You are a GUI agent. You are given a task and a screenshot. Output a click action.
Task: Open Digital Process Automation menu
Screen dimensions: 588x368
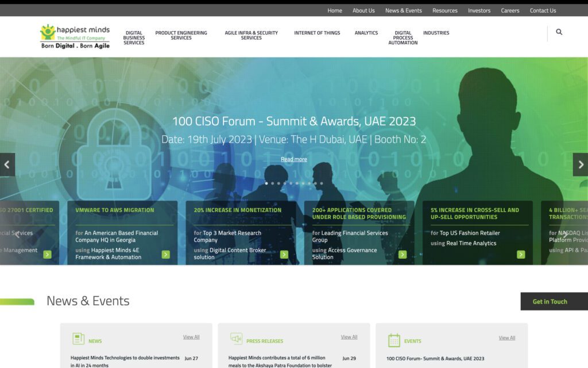pos(403,37)
